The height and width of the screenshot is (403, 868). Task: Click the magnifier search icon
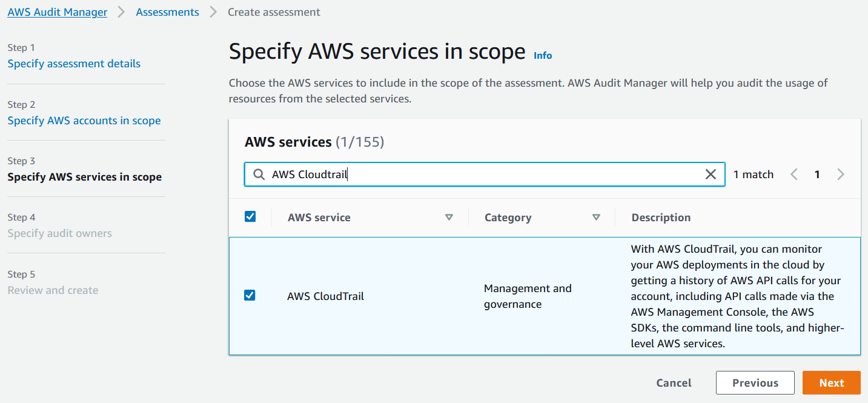click(259, 175)
